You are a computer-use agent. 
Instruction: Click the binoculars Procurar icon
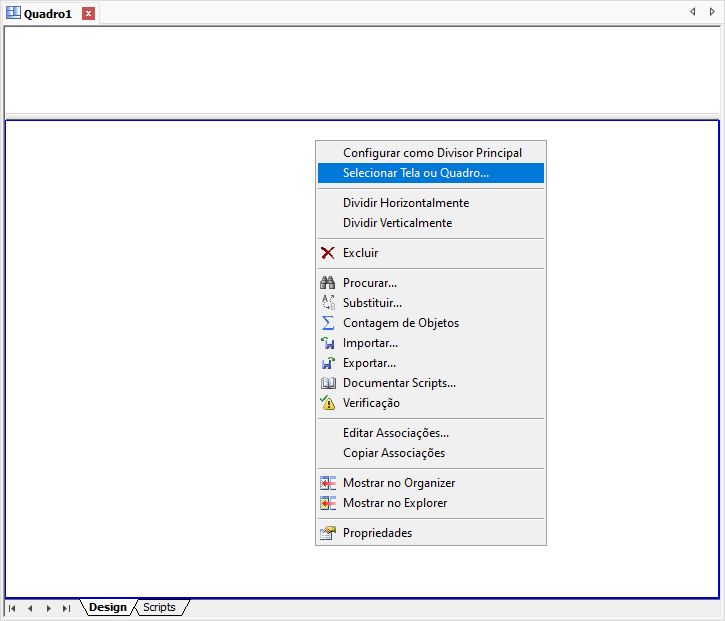click(327, 283)
